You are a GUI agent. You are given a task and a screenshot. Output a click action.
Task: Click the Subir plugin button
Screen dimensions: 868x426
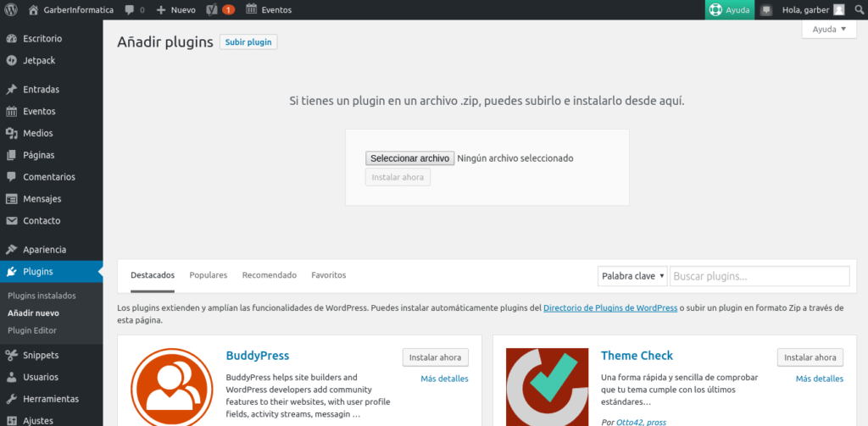(248, 42)
